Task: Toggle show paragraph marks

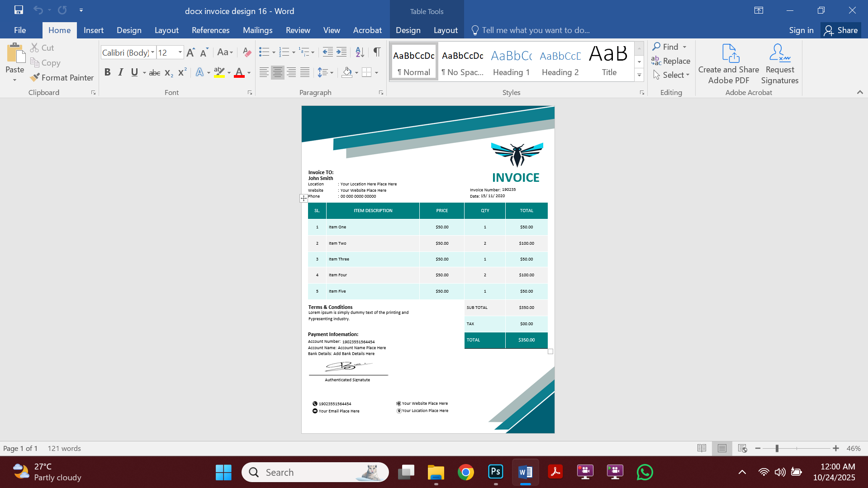Action: [x=377, y=52]
